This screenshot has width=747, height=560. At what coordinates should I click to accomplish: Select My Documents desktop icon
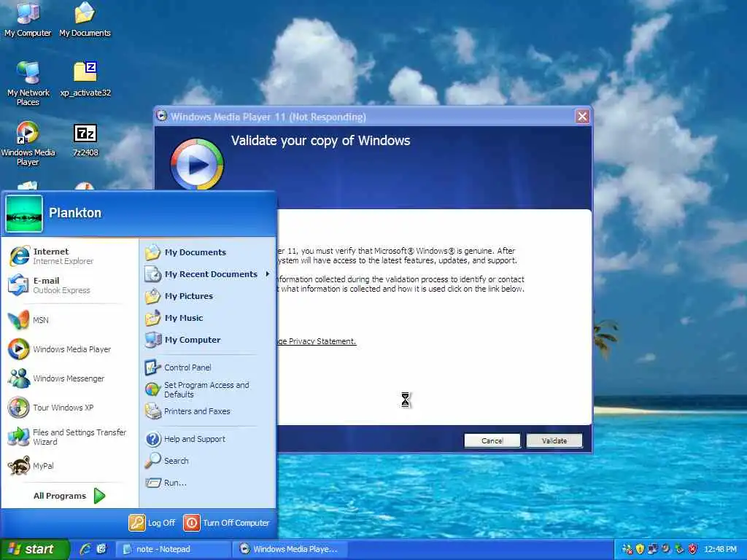click(x=85, y=20)
